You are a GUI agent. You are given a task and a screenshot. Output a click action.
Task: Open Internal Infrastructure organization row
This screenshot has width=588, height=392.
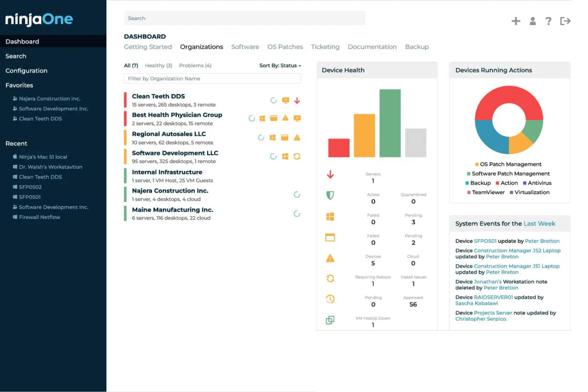click(x=212, y=176)
